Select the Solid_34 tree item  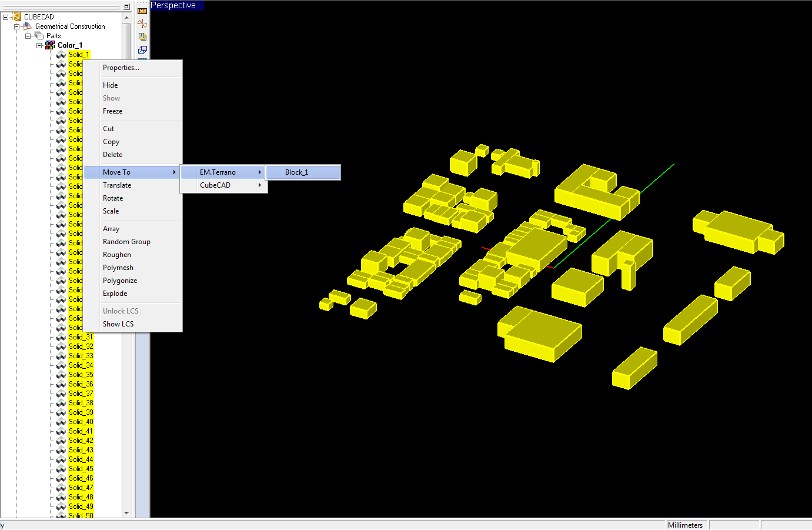coord(81,365)
